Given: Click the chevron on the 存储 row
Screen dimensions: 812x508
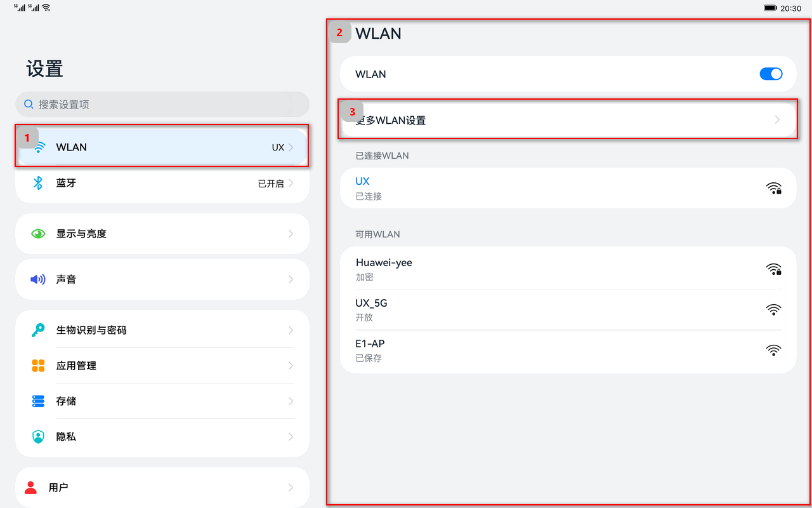Looking at the screenshot, I should tap(291, 401).
